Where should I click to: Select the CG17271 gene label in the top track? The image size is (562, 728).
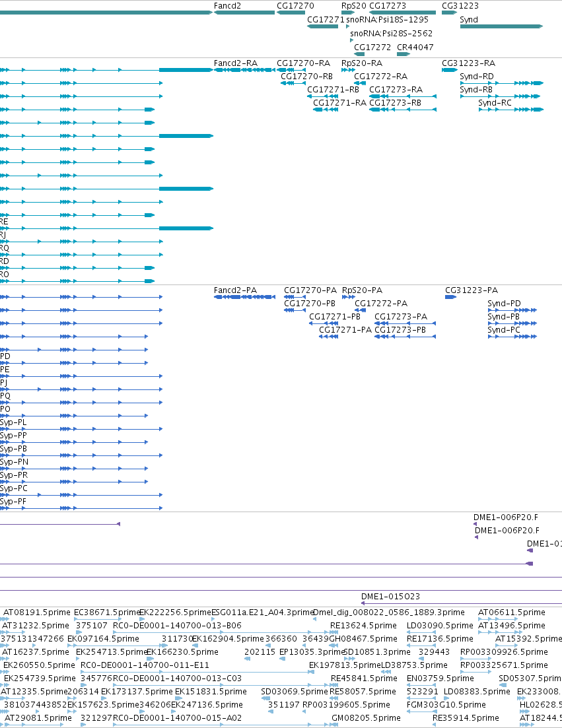(x=326, y=20)
